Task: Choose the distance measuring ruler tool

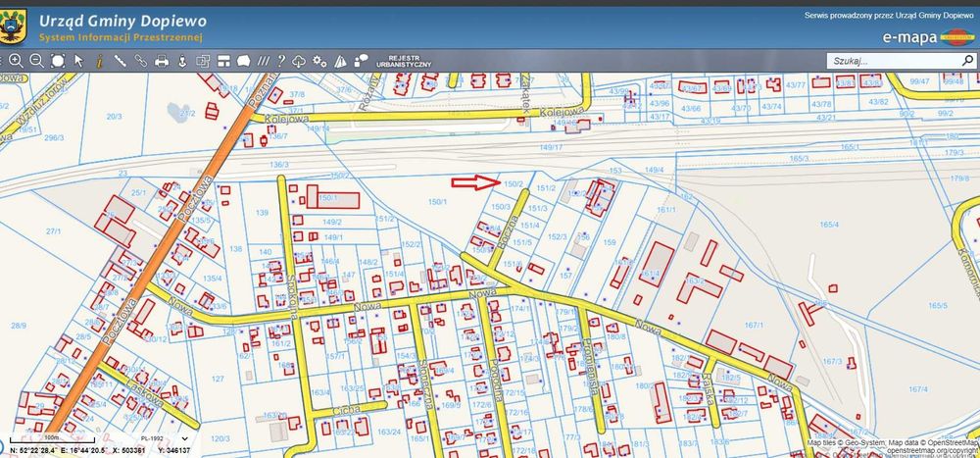Action: [x=120, y=61]
